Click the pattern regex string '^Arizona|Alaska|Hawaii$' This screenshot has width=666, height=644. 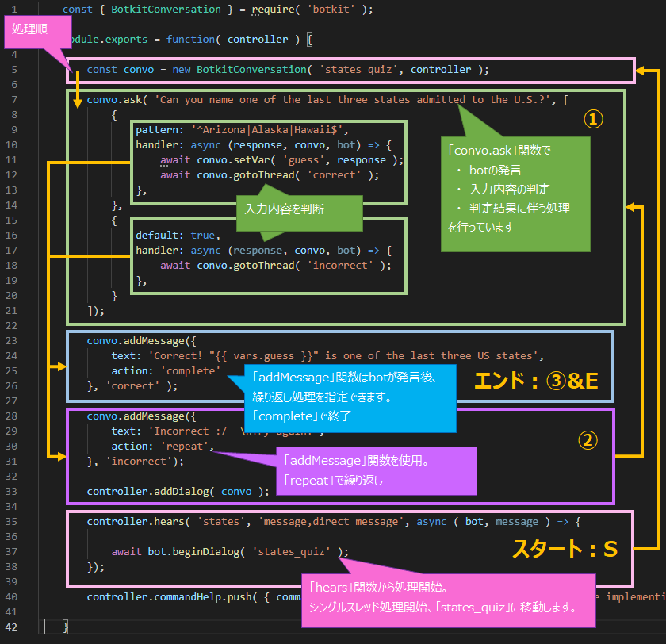click(264, 130)
